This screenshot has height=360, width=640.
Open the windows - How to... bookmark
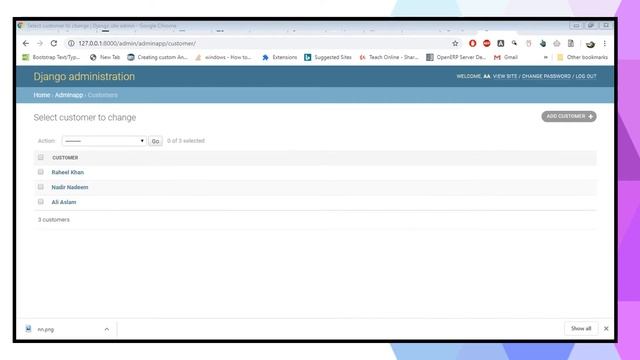223,58
